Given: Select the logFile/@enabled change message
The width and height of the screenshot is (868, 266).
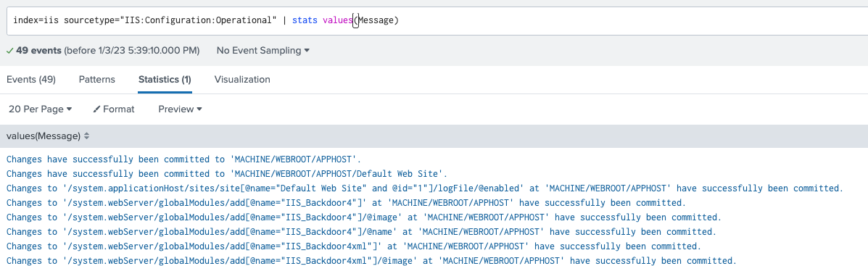Looking at the screenshot, I should [x=425, y=188].
